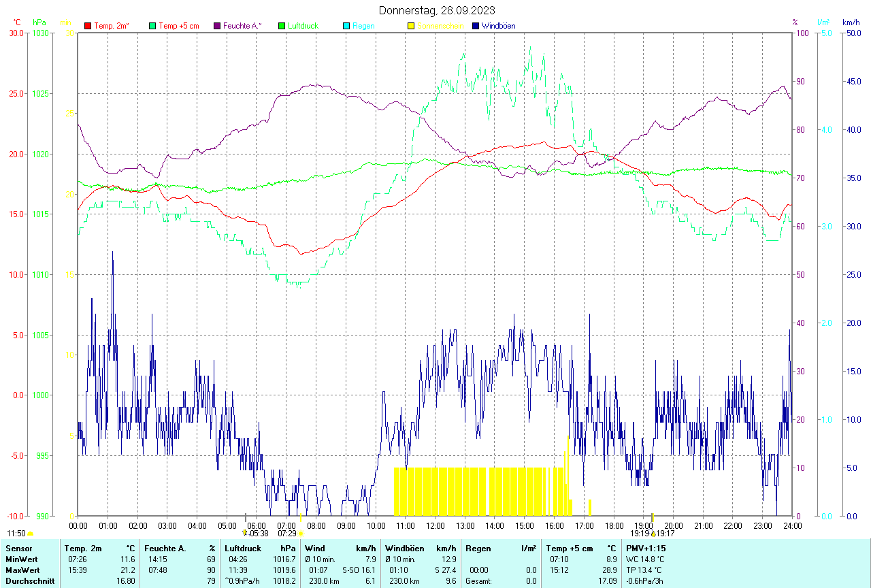
Task: Click the Temp. 2m* legend label
Action: click(x=112, y=26)
